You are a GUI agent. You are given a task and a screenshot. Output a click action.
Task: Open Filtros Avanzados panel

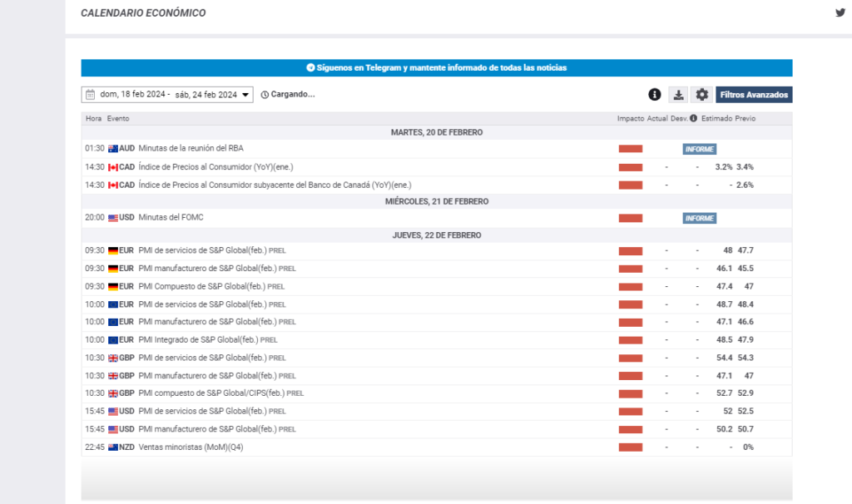pyautogui.click(x=754, y=95)
